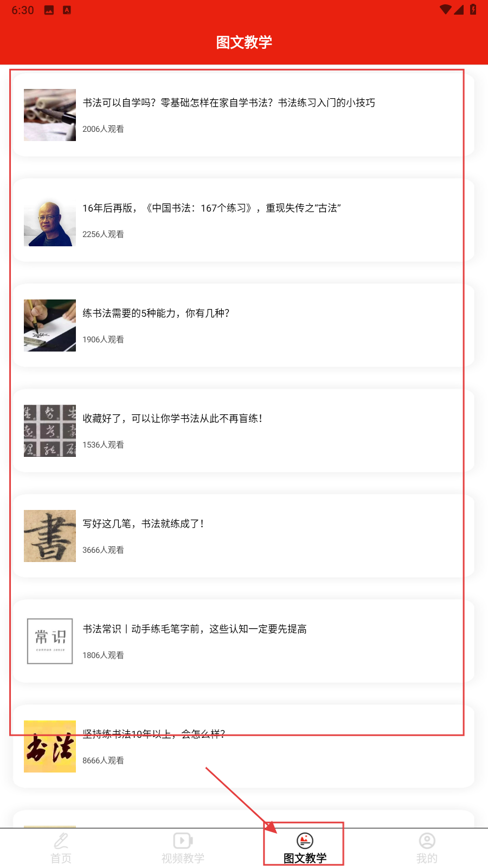Viewport: 488px width, 868px height.
Task: Tap the image notification icon in status bar
Action: coord(49,10)
